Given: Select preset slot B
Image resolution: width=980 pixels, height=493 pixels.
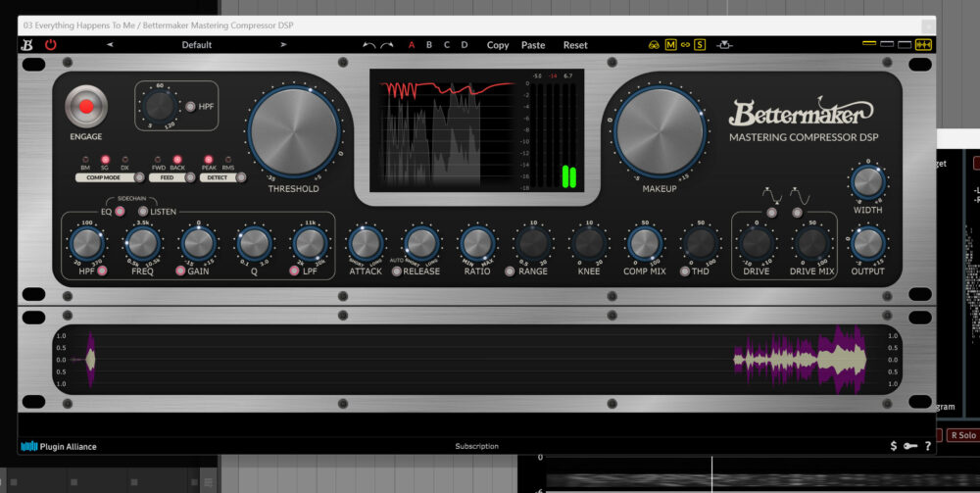Looking at the screenshot, I should coord(429,45).
